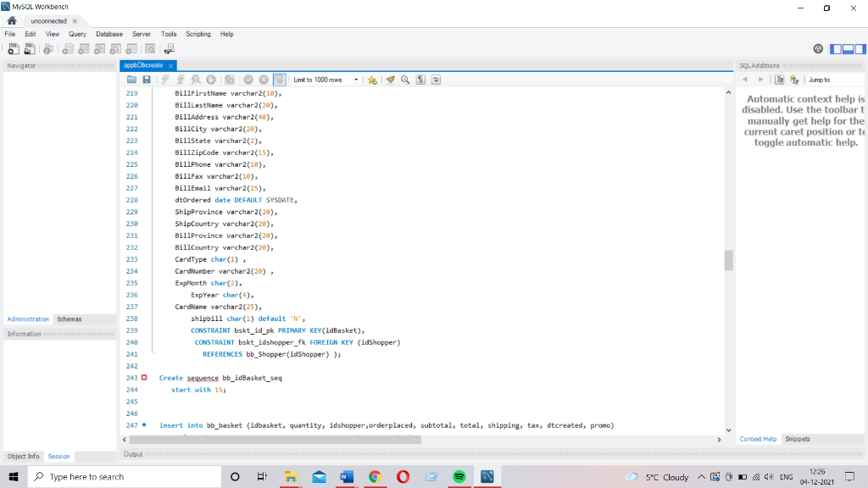Open the Query menu
Screen dimensions: 868x488
click(x=77, y=34)
